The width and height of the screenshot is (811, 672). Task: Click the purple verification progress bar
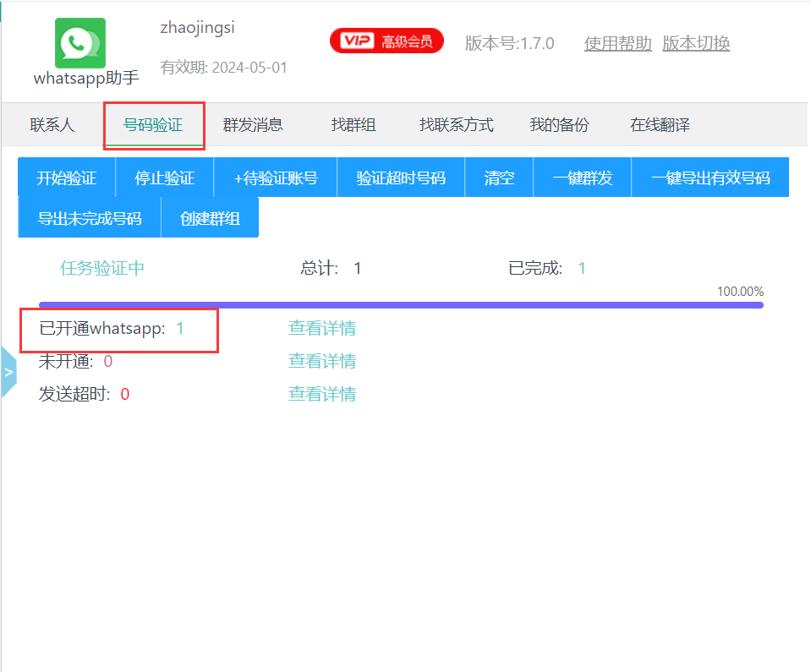tap(401, 305)
